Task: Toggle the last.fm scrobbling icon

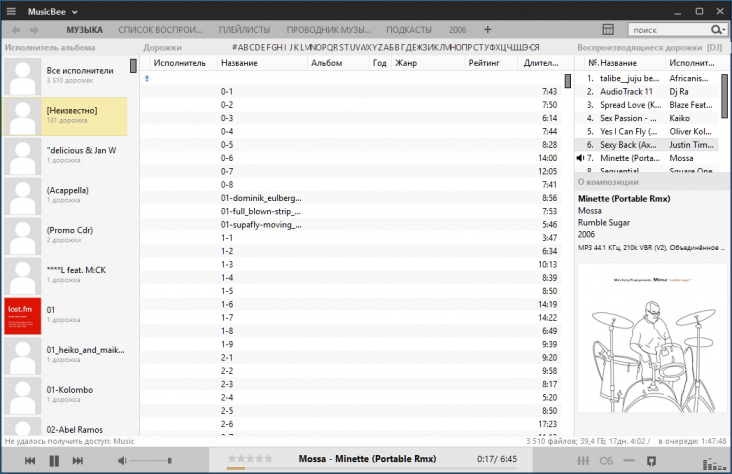Action: (606, 460)
